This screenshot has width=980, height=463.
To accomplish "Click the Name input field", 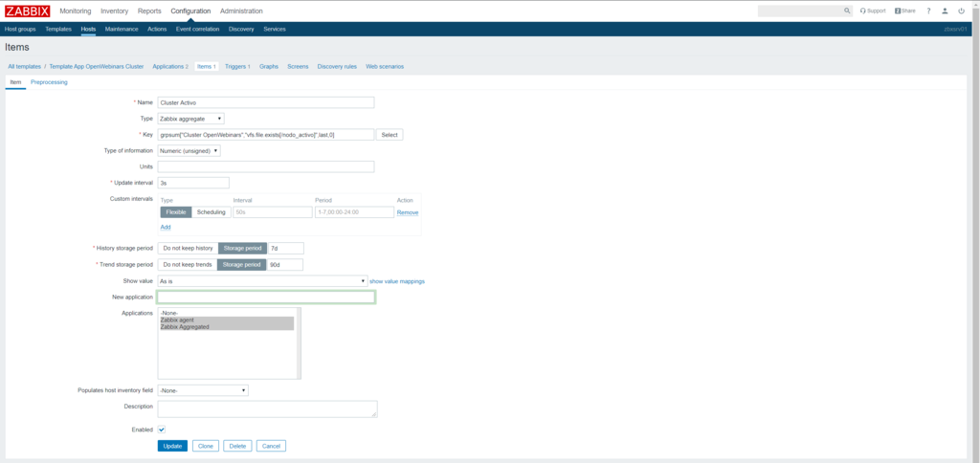I will 265,102.
